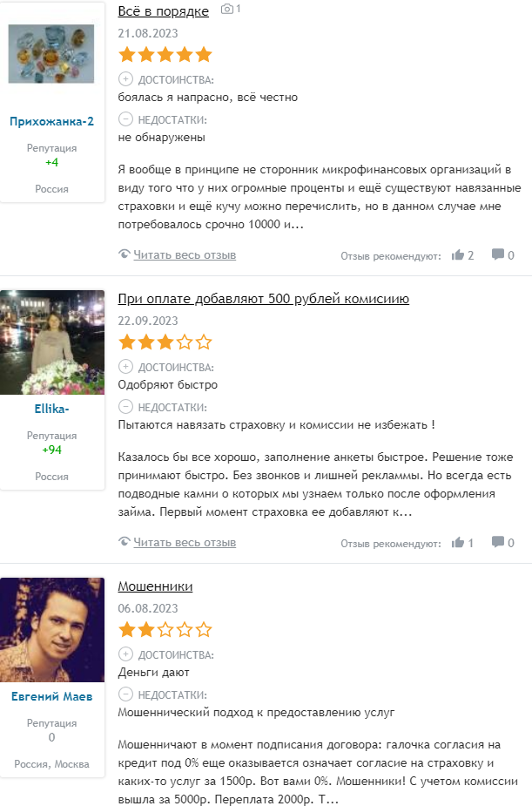
Task: Click Прихожанка-2's gemstones avatar image
Action: point(51,53)
